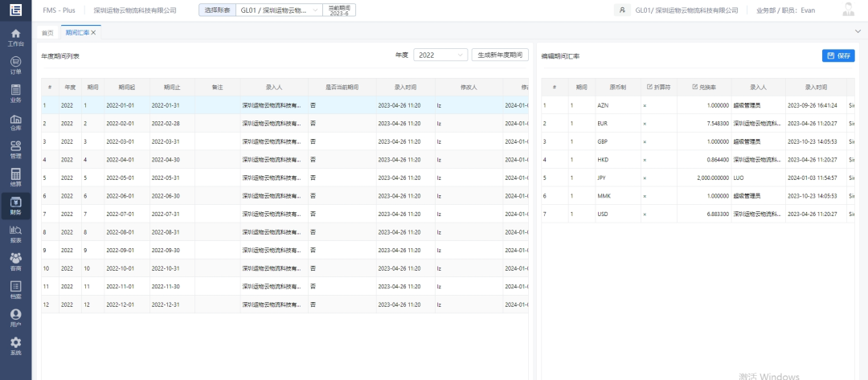Open the 客商 customers module
Viewport: 868px width, 380px height.
click(x=15, y=262)
